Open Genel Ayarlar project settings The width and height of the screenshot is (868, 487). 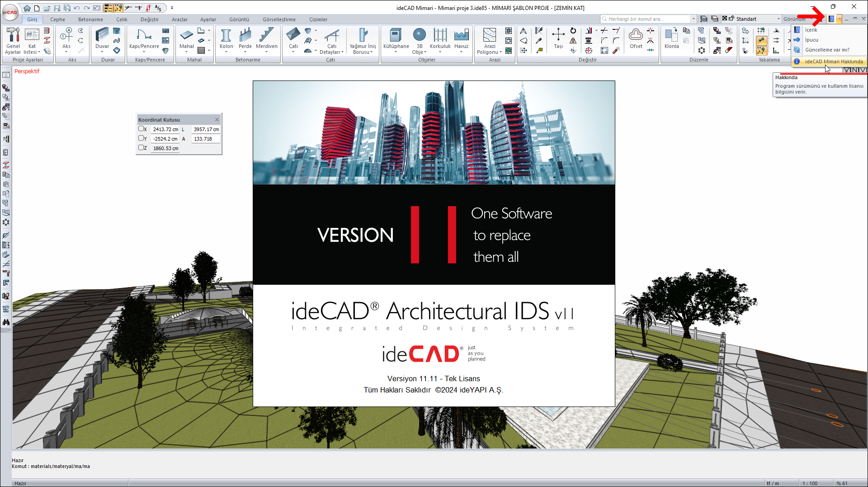13,41
